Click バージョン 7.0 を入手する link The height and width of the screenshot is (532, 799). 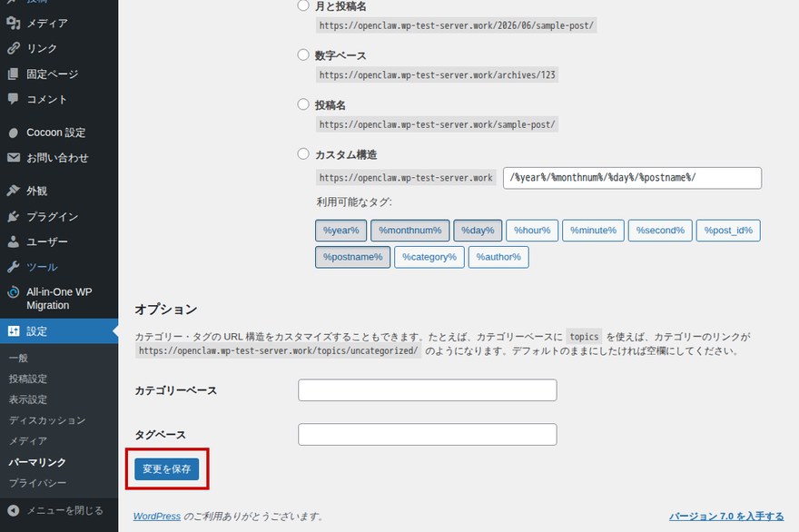click(x=726, y=517)
